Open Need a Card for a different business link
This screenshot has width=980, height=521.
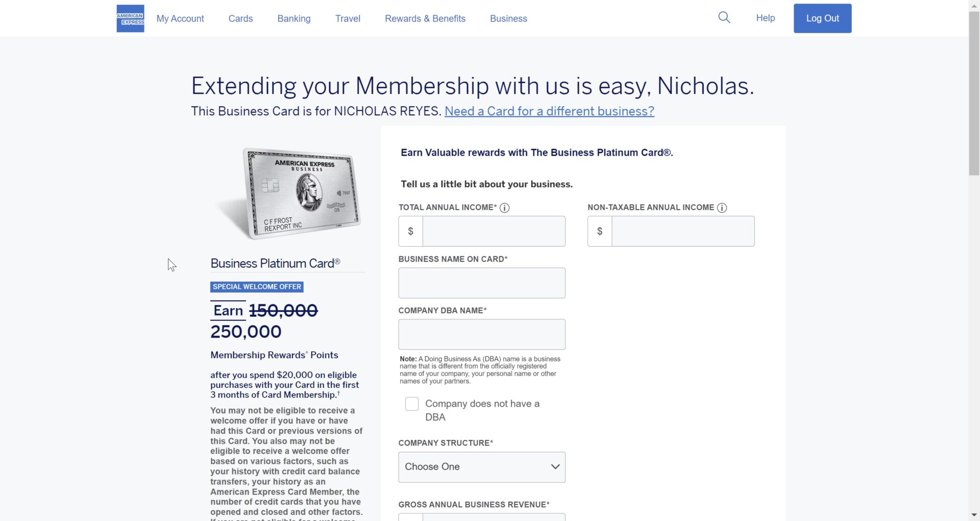tap(549, 111)
